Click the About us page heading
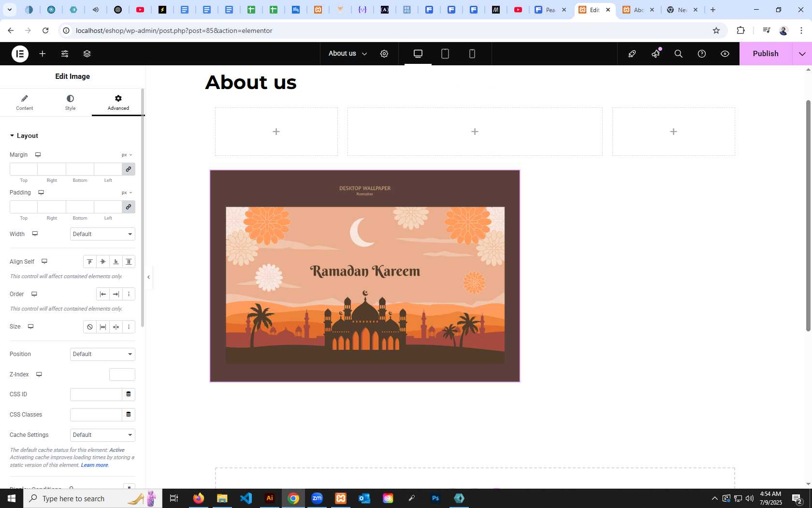The width and height of the screenshot is (812, 508). 251,82
